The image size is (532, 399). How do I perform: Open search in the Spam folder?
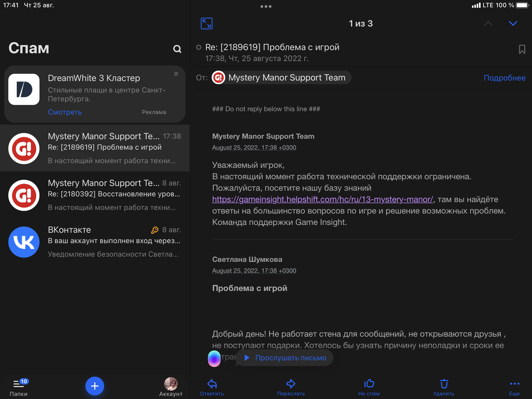(177, 49)
